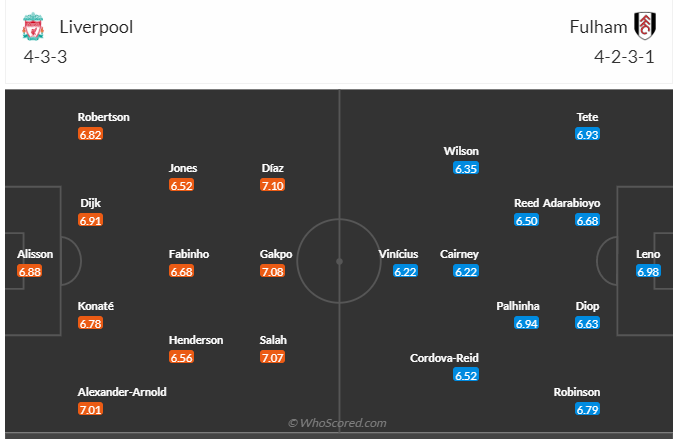Click Leno's 6.98 rating badge

click(648, 271)
